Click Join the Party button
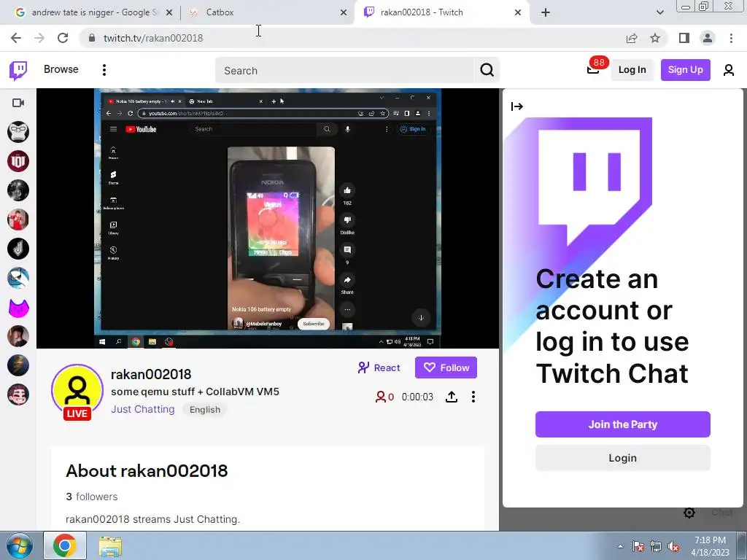The height and width of the screenshot is (560, 747). (623, 424)
